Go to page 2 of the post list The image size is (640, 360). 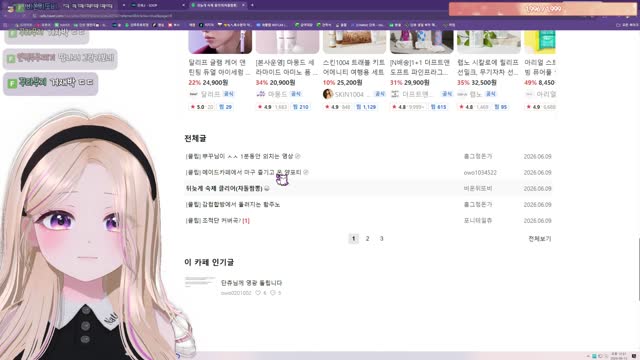tap(367, 238)
